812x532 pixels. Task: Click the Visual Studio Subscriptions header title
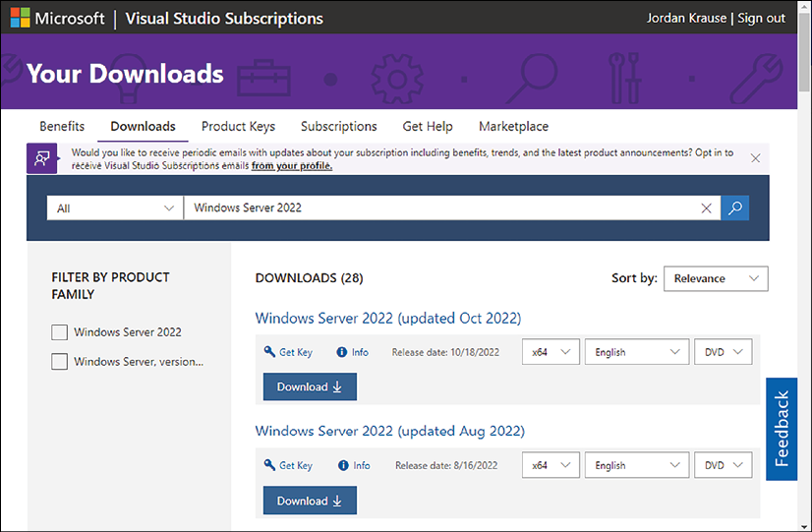coord(224,19)
